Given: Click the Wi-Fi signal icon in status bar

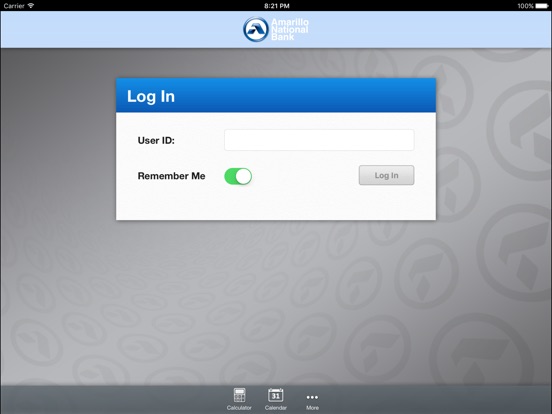Looking at the screenshot, I should pos(31,5).
